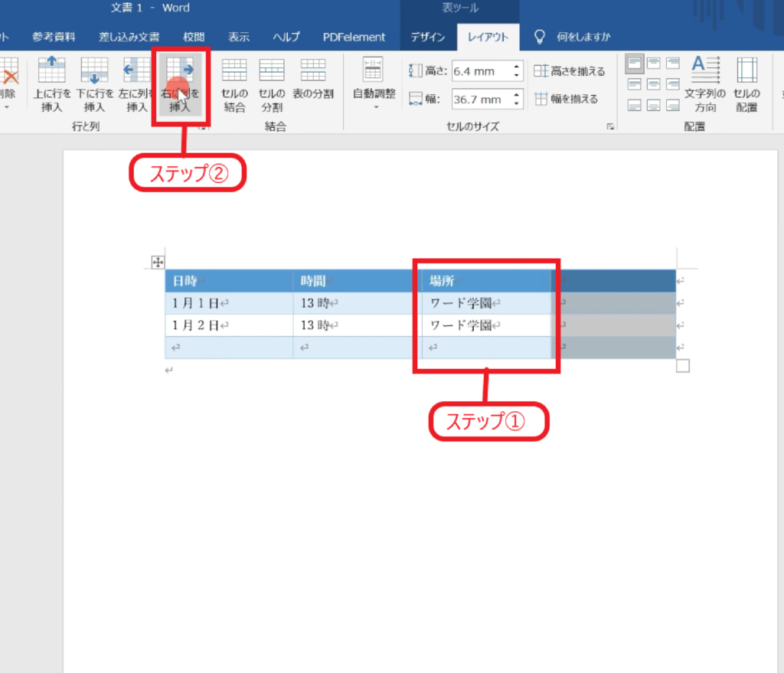Screen dimensions: 784x673
Task: Merge cells with セルの結合
Action: 234,83
